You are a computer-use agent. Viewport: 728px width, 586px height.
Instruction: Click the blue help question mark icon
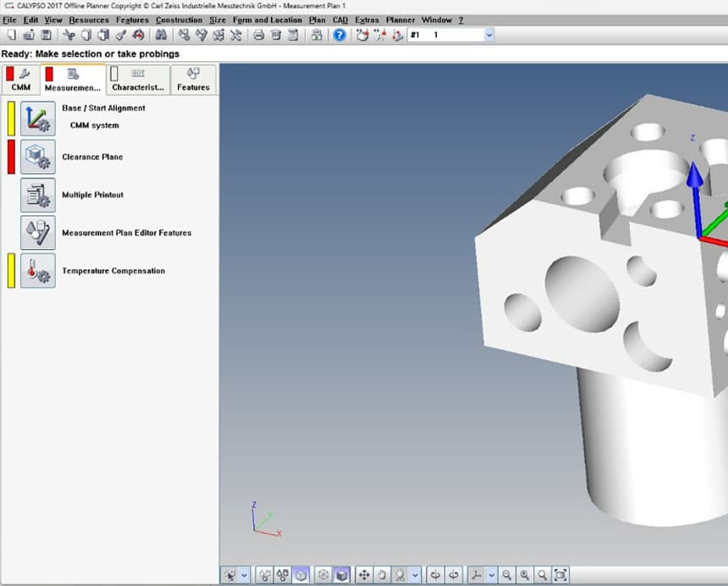(x=339, y=35)
